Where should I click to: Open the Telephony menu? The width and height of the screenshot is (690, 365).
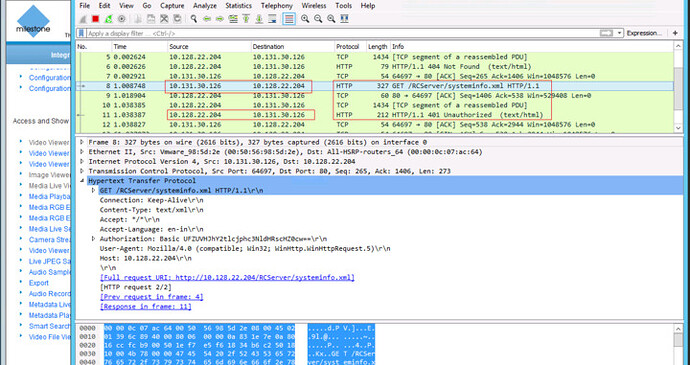tap(276, 6)
